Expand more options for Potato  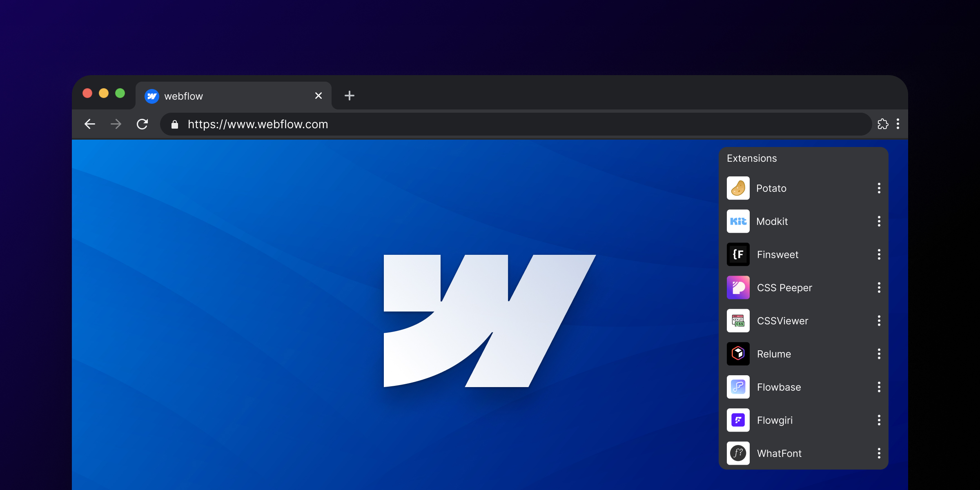(879, 188)
